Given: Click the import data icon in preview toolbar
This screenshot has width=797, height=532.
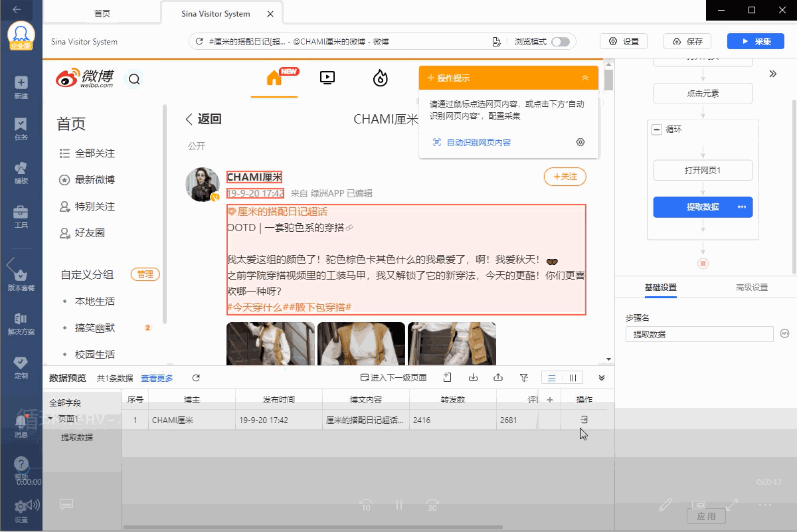Looking at the screenshot, I should tap(448, 378).
